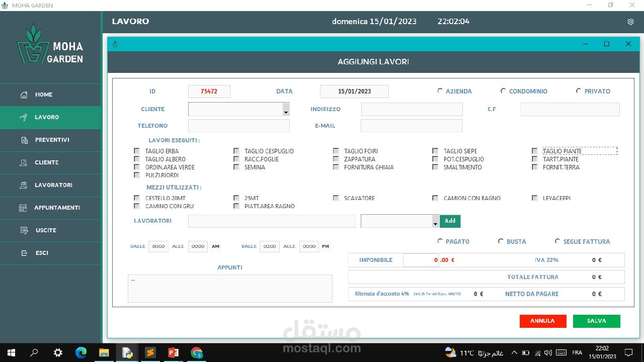The width and height of the screenshot is (644, 362).
Task: Focus the APPUNTI notes text area
Action: [230, 289]
